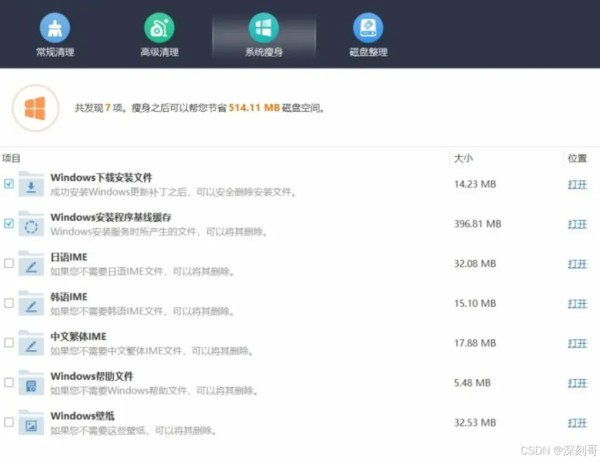
Task: Click the description under 日语IME
Action: point(143,271)
